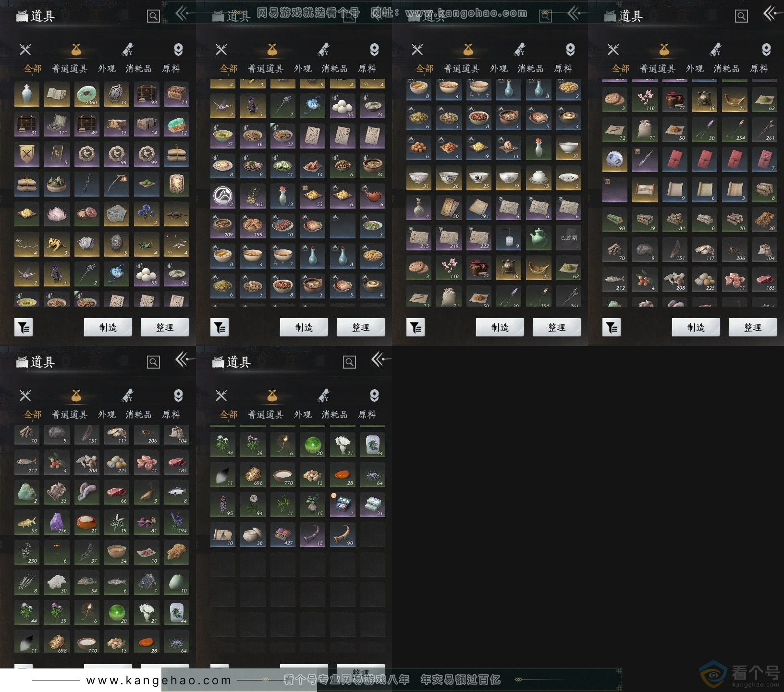Collapse the bottom-left 道具 panel with the arrow
This screenshot has height=692, width=784.
click(x=184, y=359)
